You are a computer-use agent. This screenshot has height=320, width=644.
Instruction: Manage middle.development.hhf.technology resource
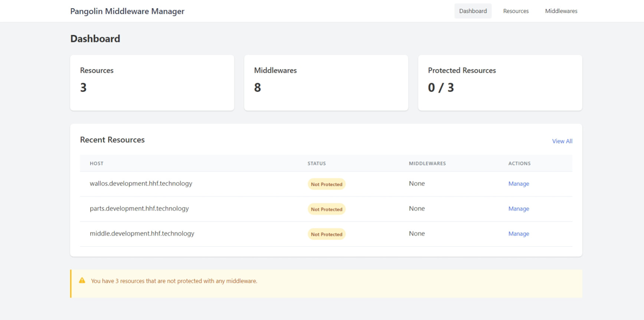click(519, 234)
